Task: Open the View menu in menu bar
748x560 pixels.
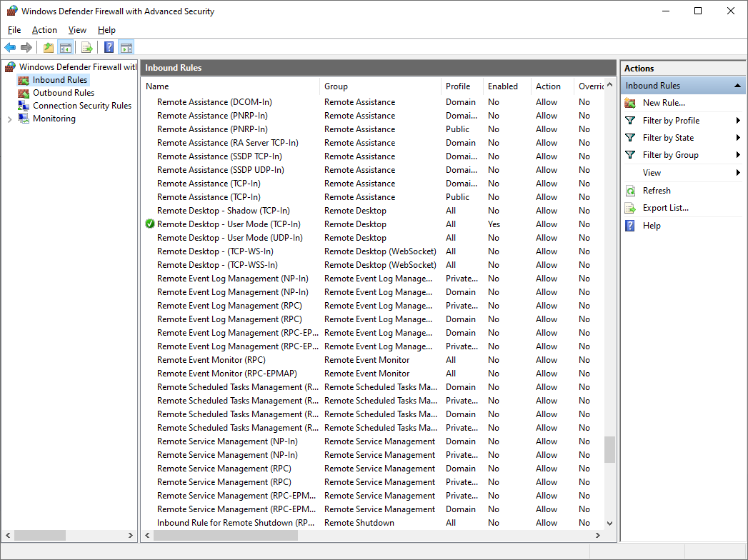Action: (x=77, y=30)
